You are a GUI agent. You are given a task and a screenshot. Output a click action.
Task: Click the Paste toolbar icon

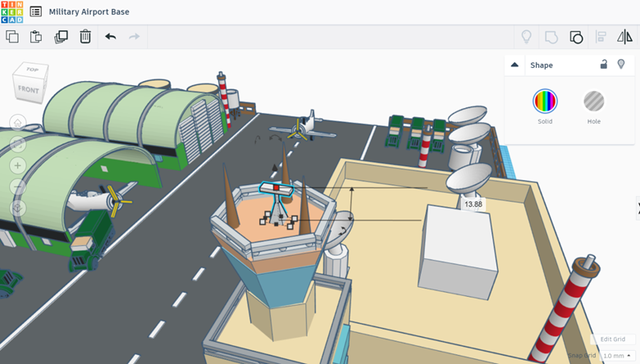pos(36,37)
